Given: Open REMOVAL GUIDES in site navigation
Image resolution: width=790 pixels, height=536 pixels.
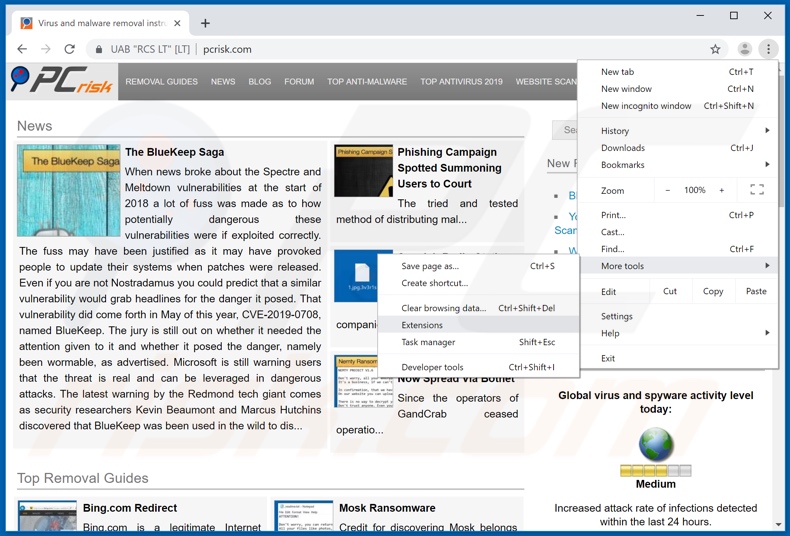Looking at the screenshot, I should point(161,82).
